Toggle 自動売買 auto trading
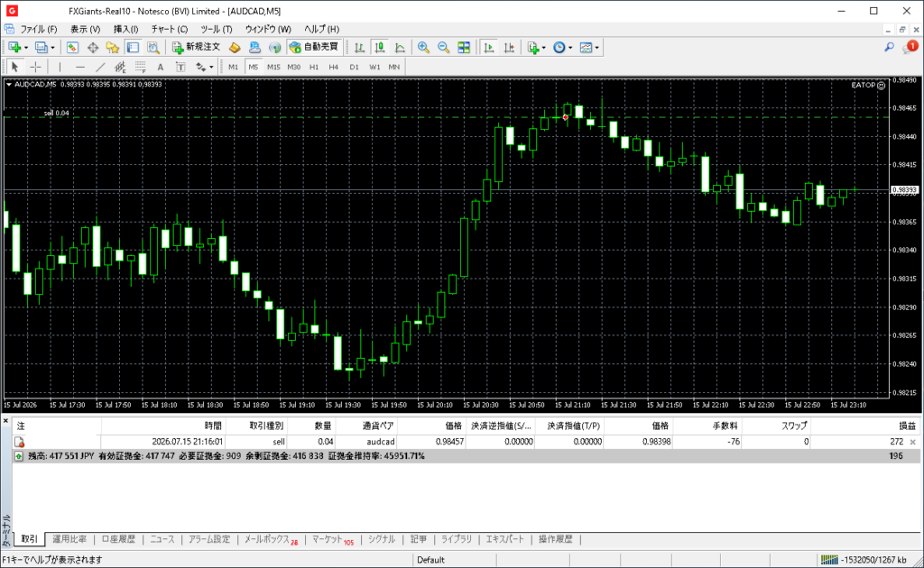This screenshot has width=924, height=568. pos(314,47)
